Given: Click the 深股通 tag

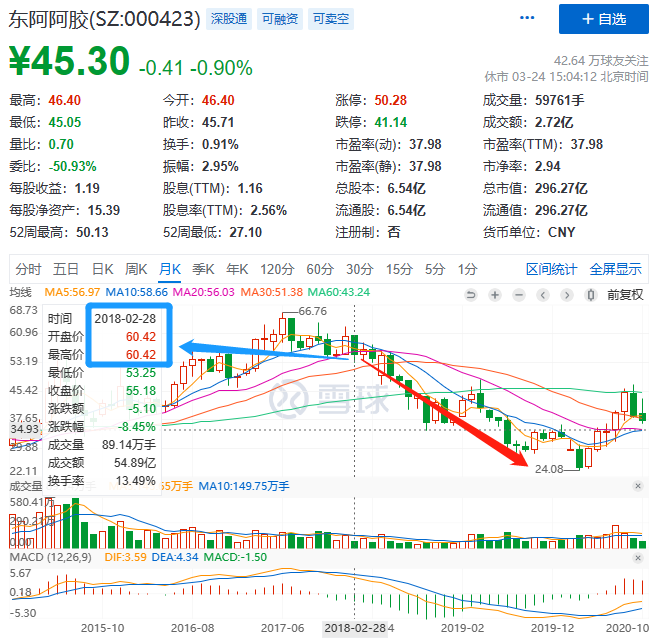Looking at the screenshot, I should (229, 19).
